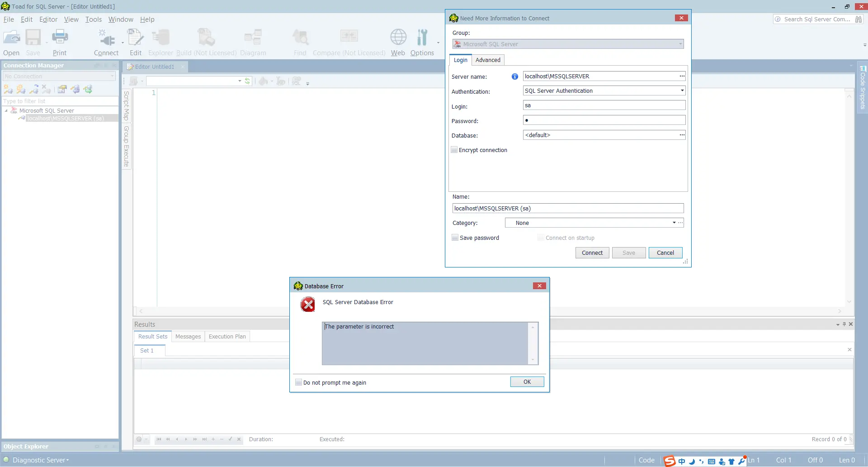
Task: Open the Options toolbar icon
Action: pos(422,38)
